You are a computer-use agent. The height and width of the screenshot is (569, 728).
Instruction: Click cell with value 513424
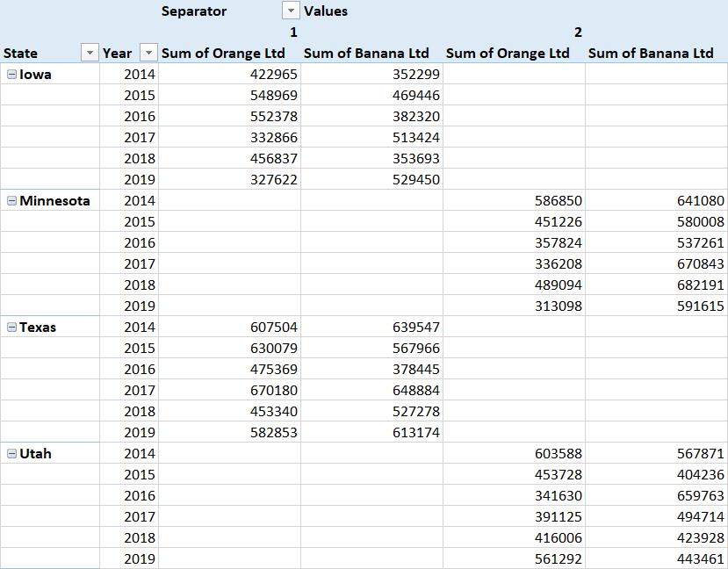[371, 137]
